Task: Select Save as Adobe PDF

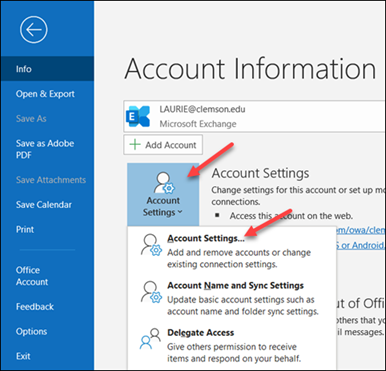Action: point(45,149)
